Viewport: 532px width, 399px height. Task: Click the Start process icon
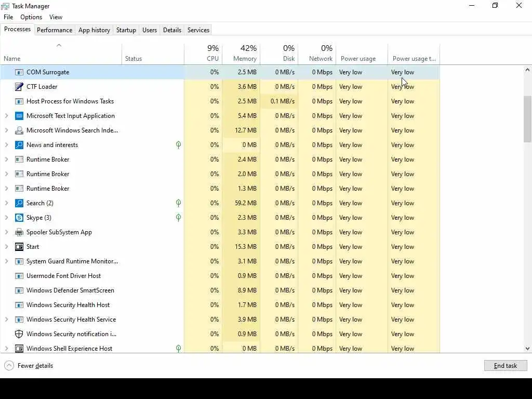pyautogui.click(x=19, y=247)
